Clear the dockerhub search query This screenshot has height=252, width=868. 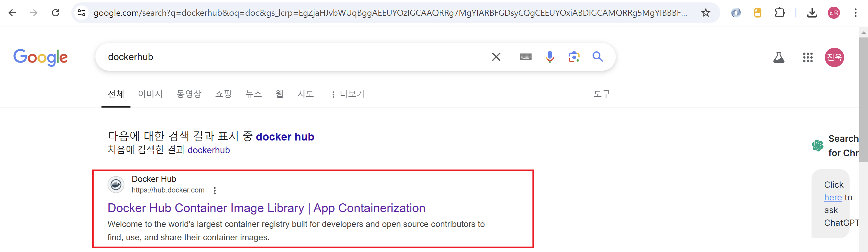[x=496, y=57]
